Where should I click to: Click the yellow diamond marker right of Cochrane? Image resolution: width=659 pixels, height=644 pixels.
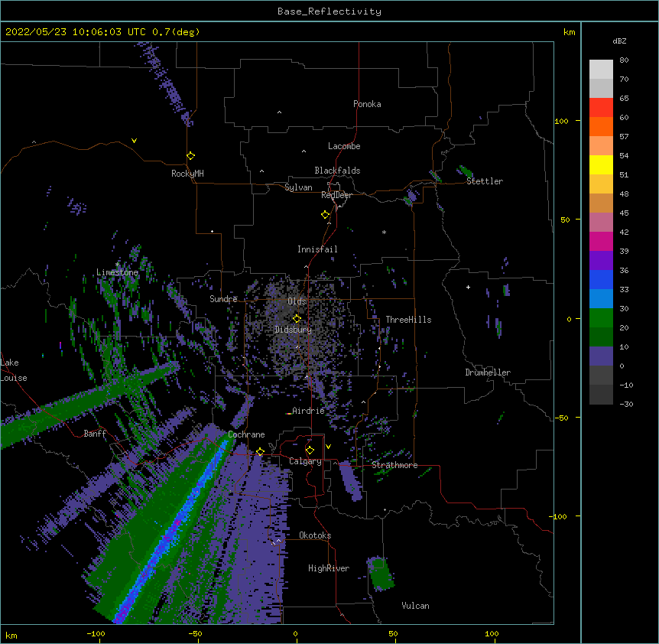click(x=260, y=451)
